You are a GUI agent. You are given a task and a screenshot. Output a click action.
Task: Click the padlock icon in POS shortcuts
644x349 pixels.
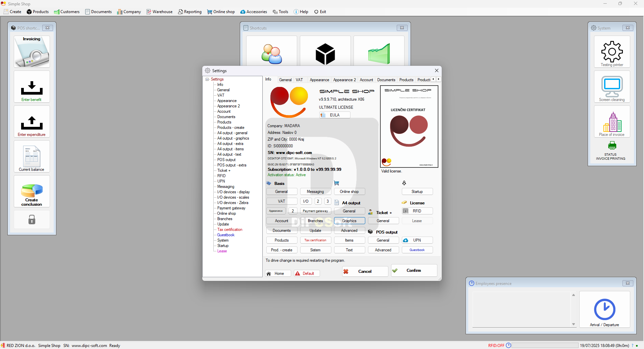(x=32, y=220)
